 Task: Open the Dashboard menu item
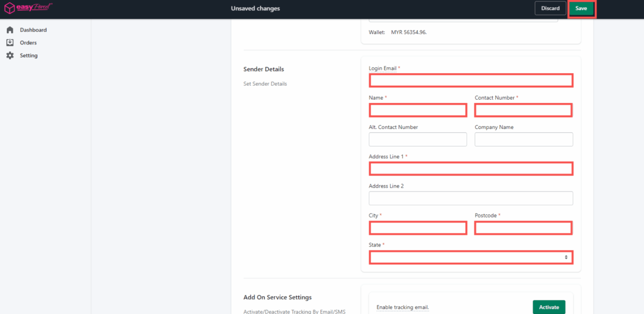point(33,30)
